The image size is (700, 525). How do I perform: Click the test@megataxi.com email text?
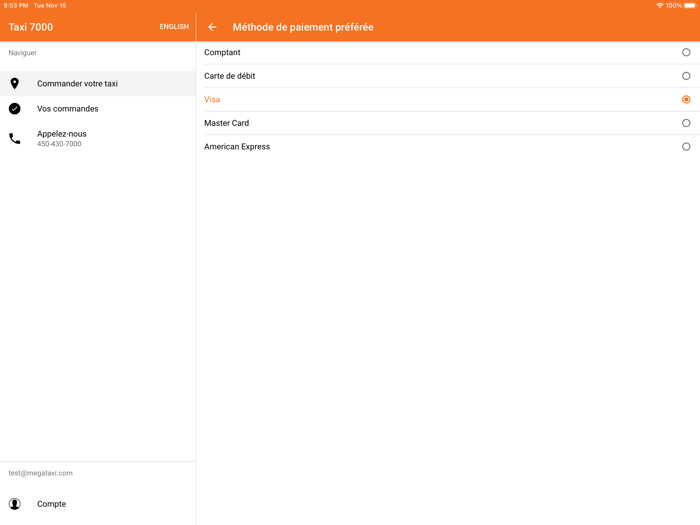click(40, 473)
